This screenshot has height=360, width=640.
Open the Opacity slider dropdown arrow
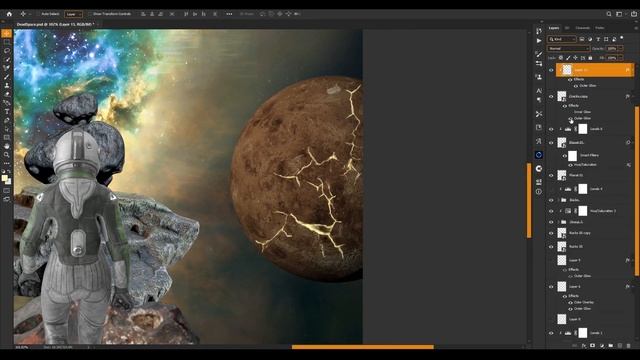coord(621,49)
